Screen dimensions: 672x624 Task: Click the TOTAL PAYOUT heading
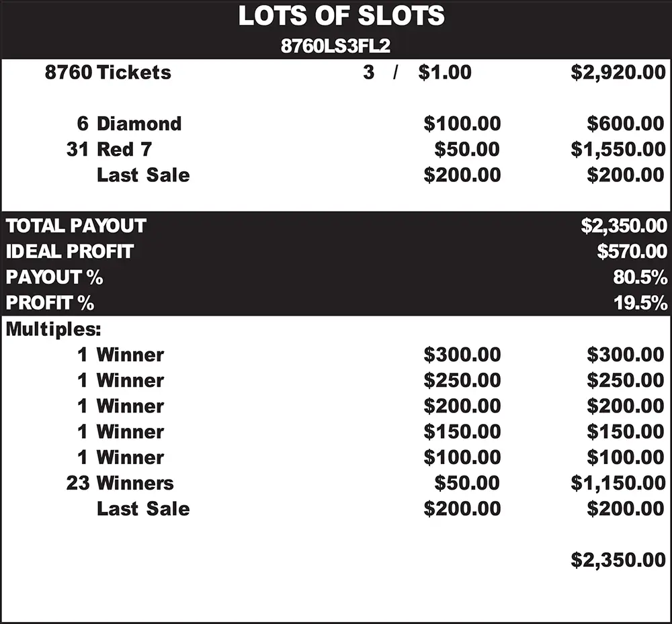point(76,226)
